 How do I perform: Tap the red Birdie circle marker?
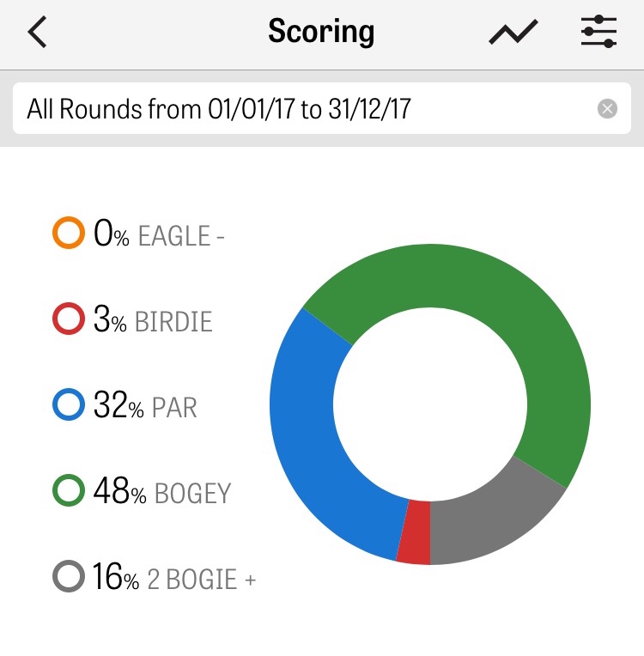pyautogui.click(x=69, y=319)
